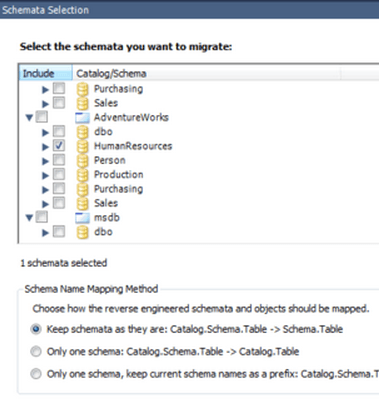
Task: Click the '1 schemata selected' status text
Action: (x=64, y=263)
